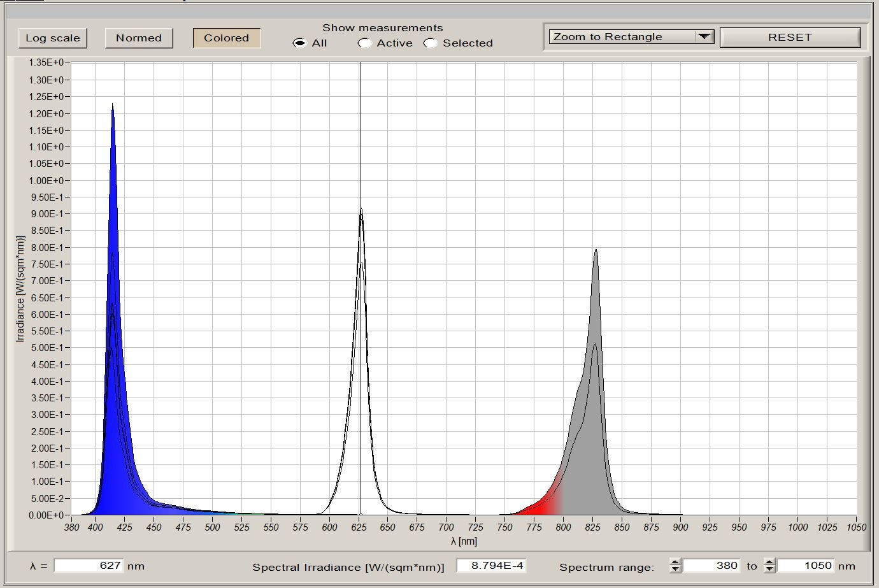Decrease the spectrum range end value

[769, 569]
